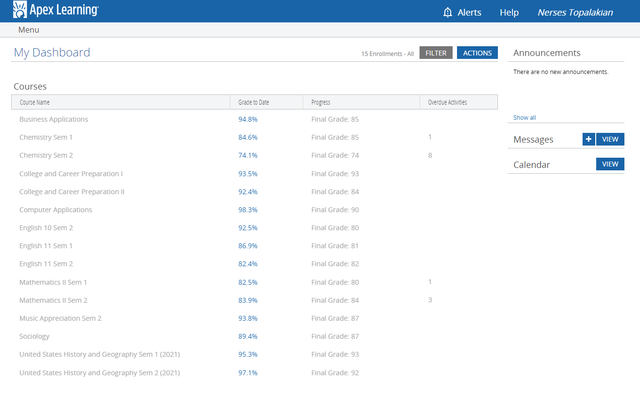Viewport: 640px width, 403px height.
Task: Click Show all announcements link
Action: tap(524, 118)
